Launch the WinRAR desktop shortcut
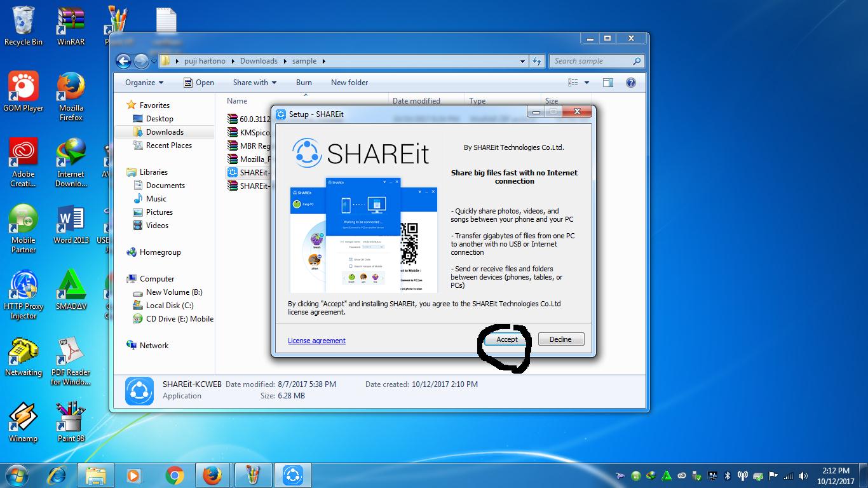This screenshot has height=488, width=868. click(71, 25)
